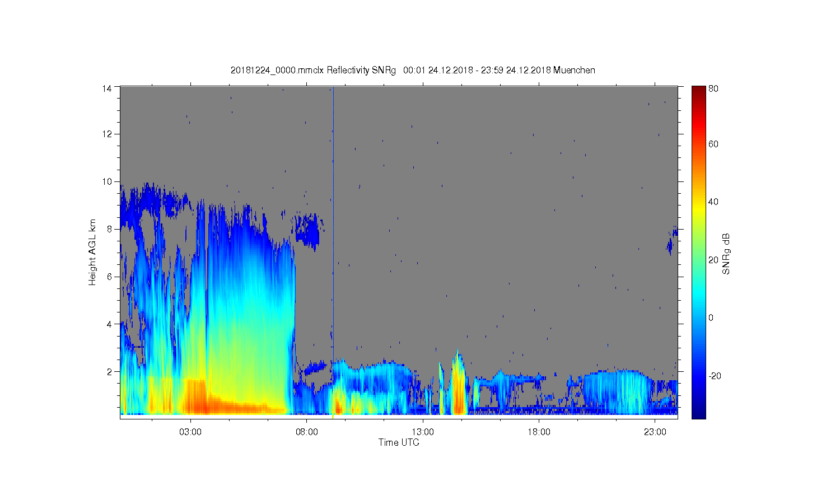Image resolution: width=840 pixels, height=504 pixels.
Task: Click the height tick label '12'
Action: (106, 134)
